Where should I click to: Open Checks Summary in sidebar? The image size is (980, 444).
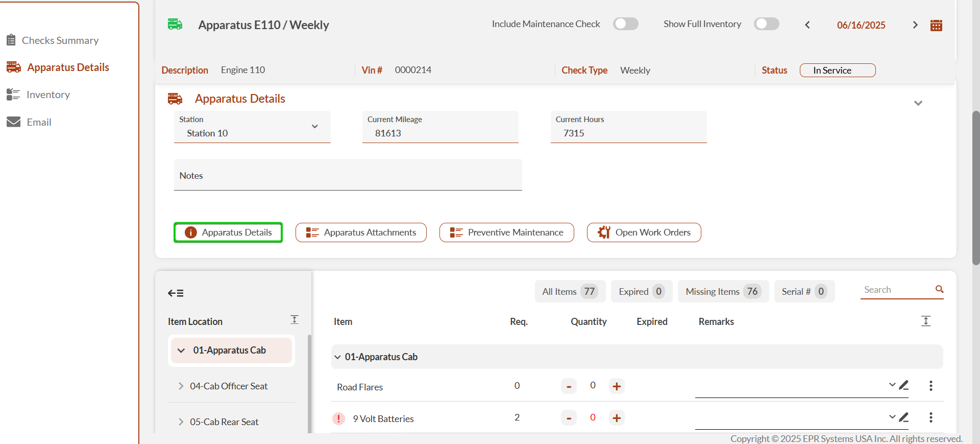coord(60,40)
